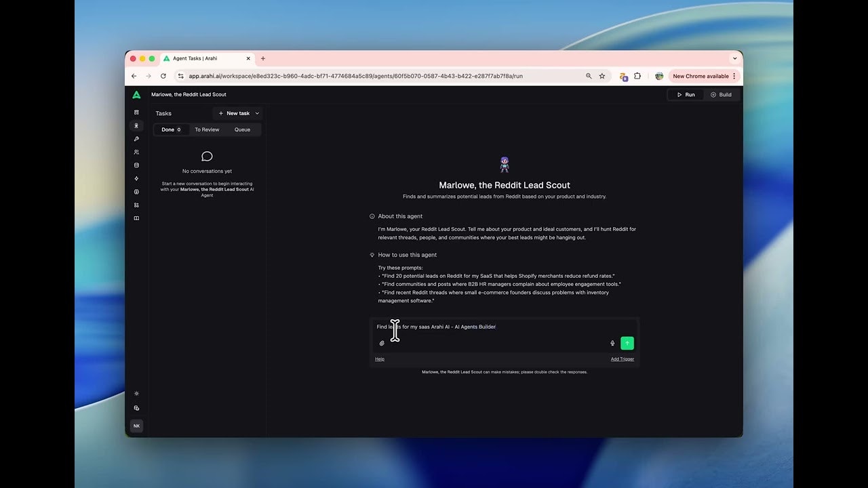Click the About this agent heading
Screen dimensions: 868x488
coord(400,216)
